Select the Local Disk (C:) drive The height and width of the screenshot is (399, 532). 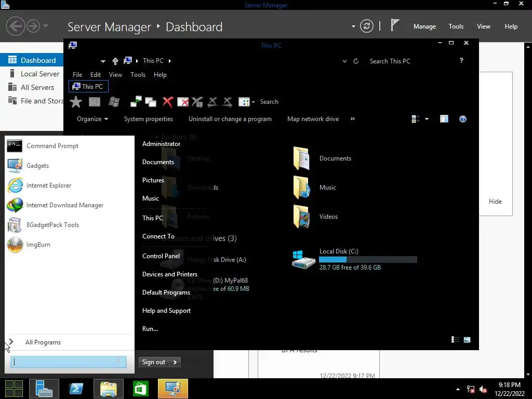354,260
